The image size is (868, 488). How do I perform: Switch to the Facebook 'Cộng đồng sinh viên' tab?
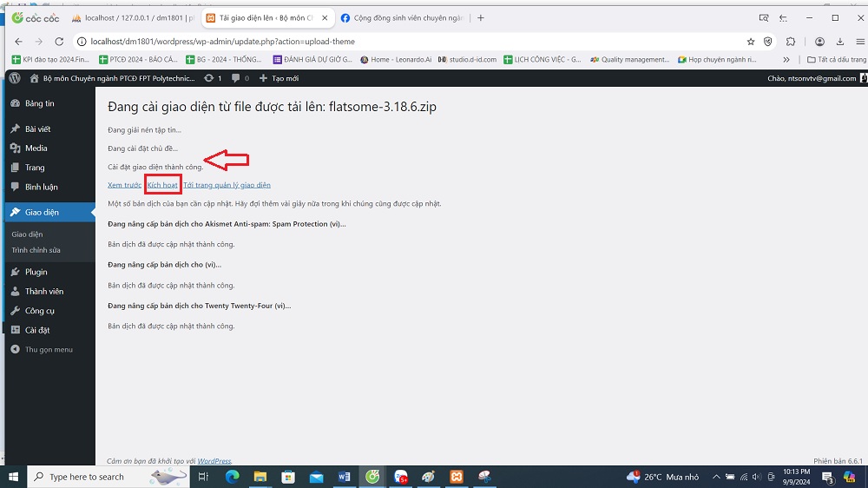coord(403,17)
